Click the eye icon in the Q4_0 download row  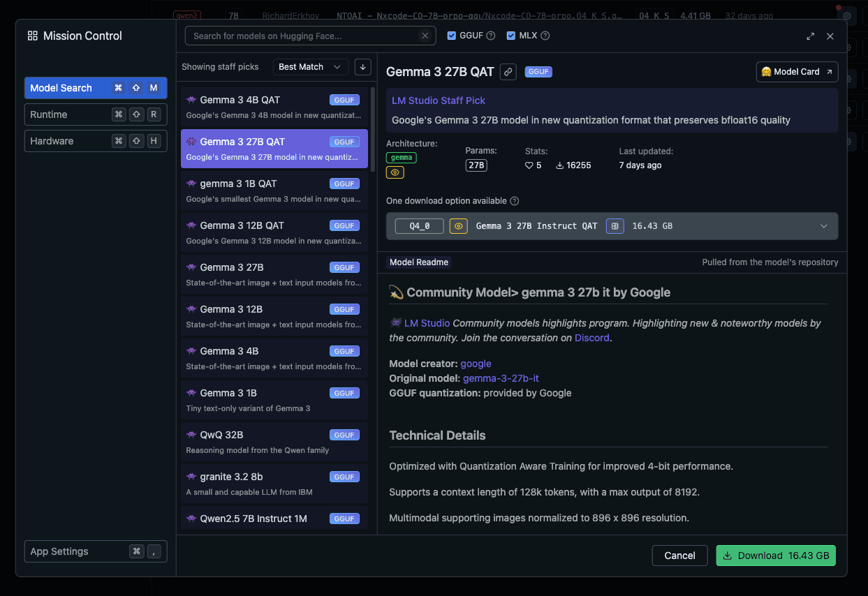(459, 226)
